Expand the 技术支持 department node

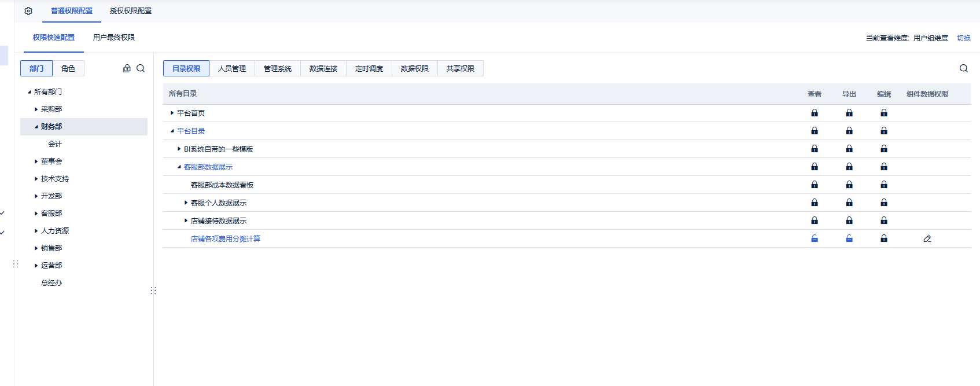point(36,179)
